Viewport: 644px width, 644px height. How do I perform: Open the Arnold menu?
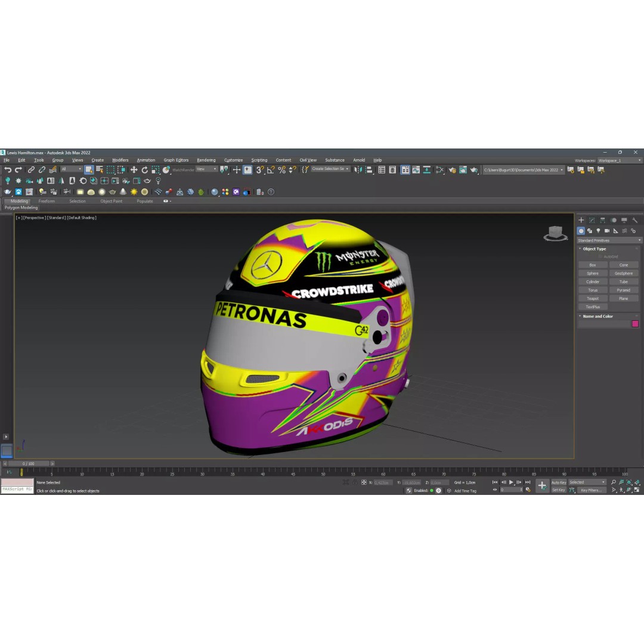click(x=359, y=160)
